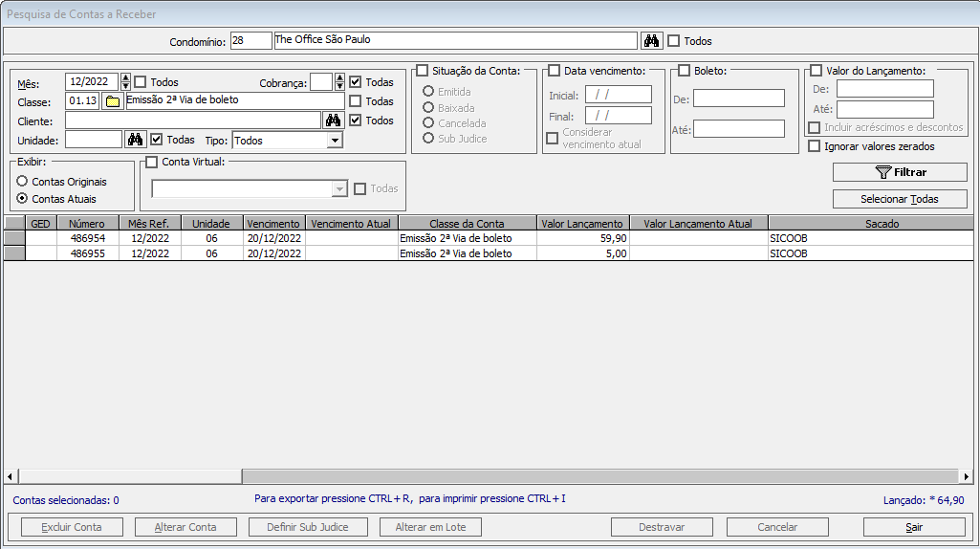Click the Unidade input field

94,140
